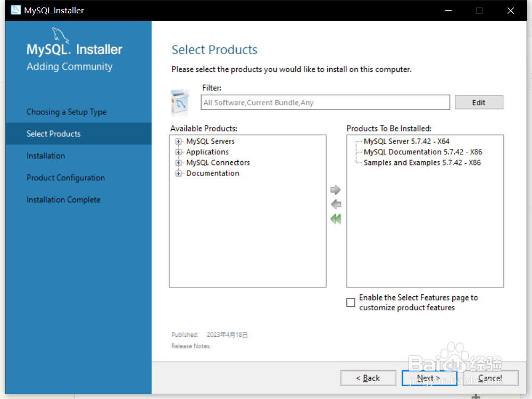The height and width of the screenshot is (399, 532).
Task: Click the Filter text field
Action: [x=326, y=103]
